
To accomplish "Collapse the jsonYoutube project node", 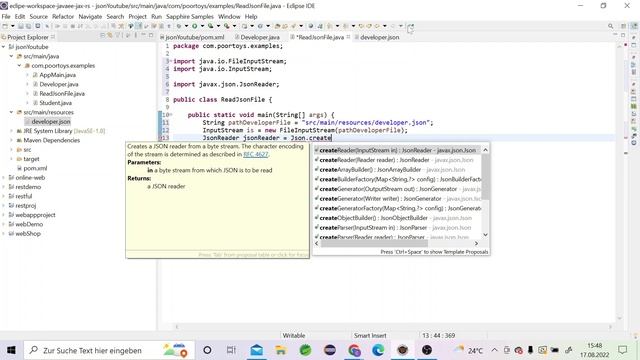I will 4,47.
